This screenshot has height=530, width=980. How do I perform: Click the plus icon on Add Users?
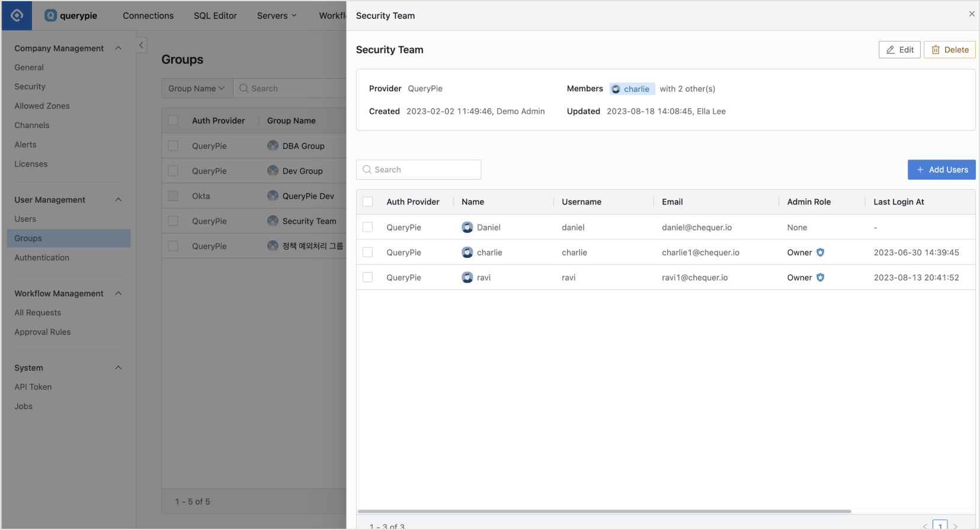click(x=920, y=170)
